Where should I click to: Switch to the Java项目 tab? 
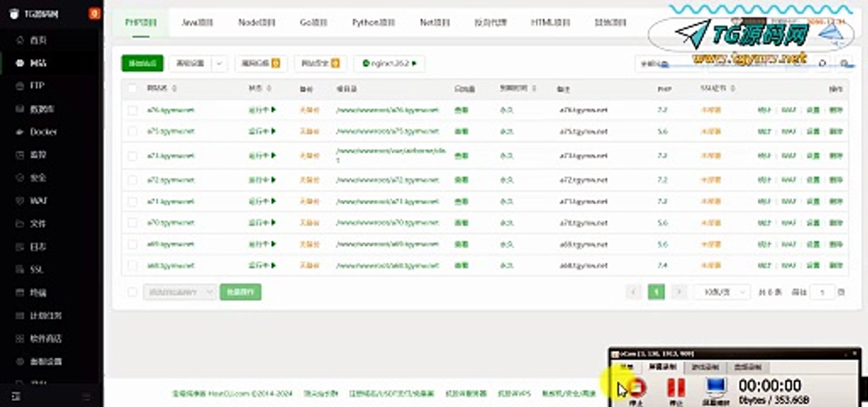coord(197,23)
